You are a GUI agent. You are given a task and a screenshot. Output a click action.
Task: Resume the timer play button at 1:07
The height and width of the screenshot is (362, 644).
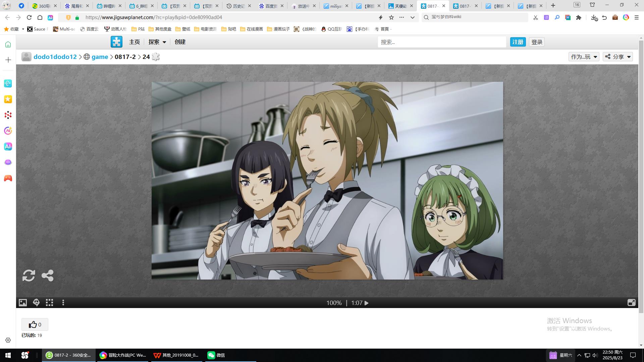point(367,303)
